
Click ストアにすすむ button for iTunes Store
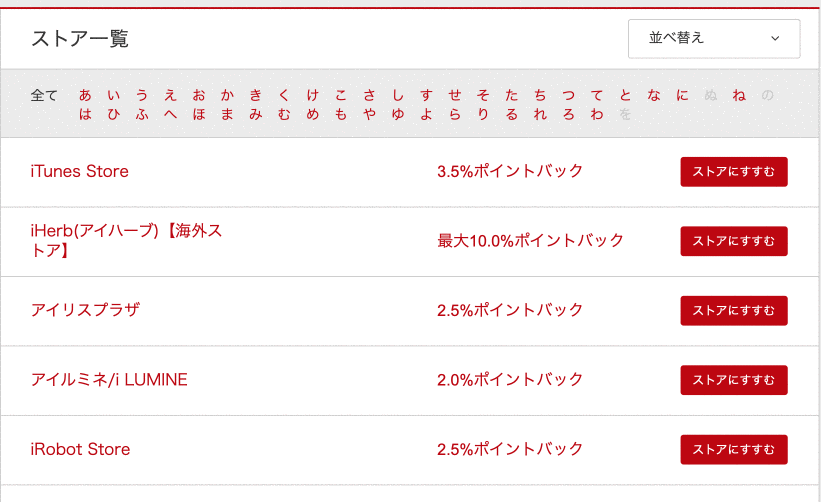[734, 172]
